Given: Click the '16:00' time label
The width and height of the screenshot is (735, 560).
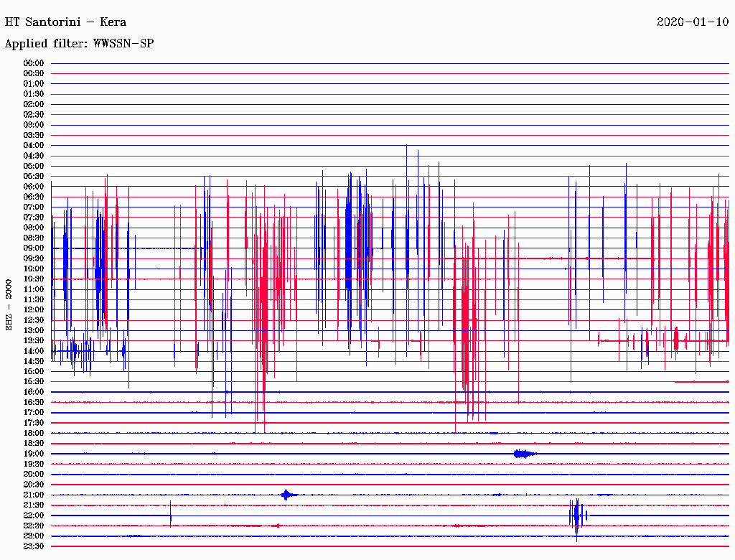Looking at the screenshot, I should [34, 392].
